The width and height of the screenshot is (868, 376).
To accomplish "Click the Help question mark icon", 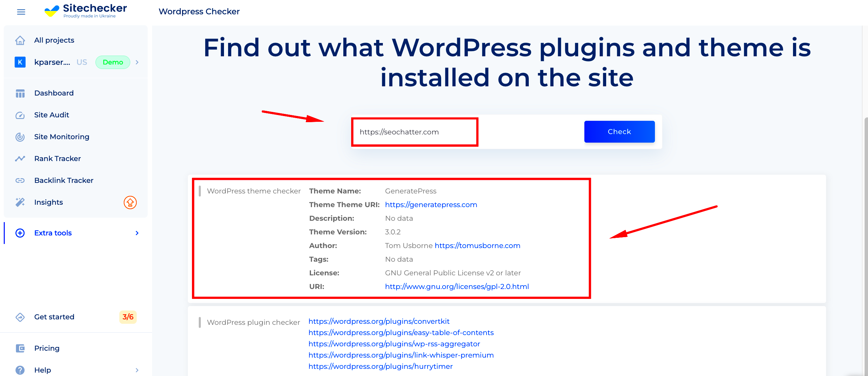I will click(20, 370).
